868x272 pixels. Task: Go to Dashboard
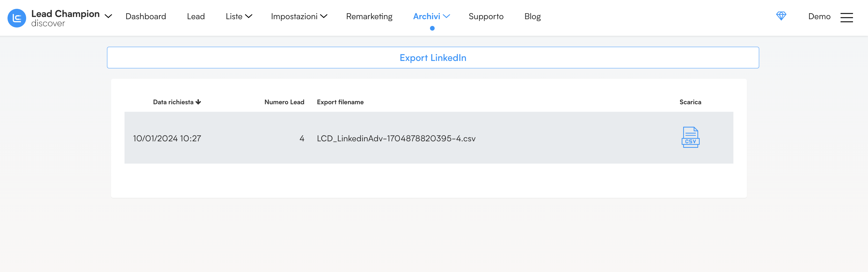tap(145, 16)
